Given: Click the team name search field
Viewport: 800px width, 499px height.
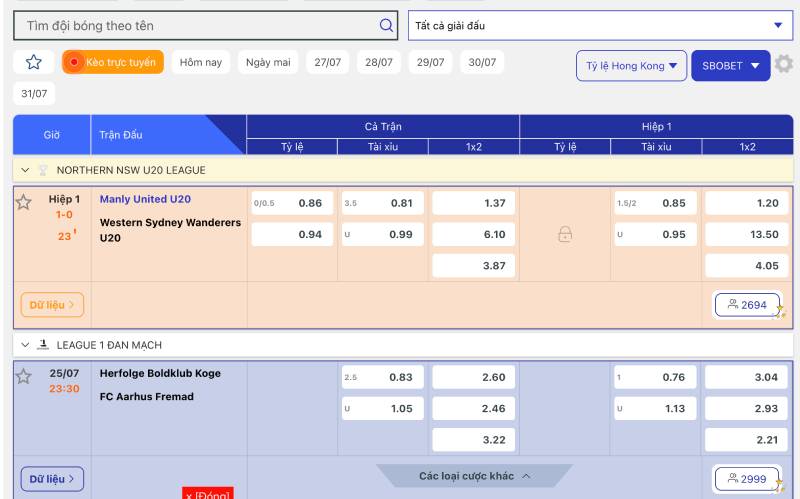Looking at the screenshot, I should pos(195,25).
